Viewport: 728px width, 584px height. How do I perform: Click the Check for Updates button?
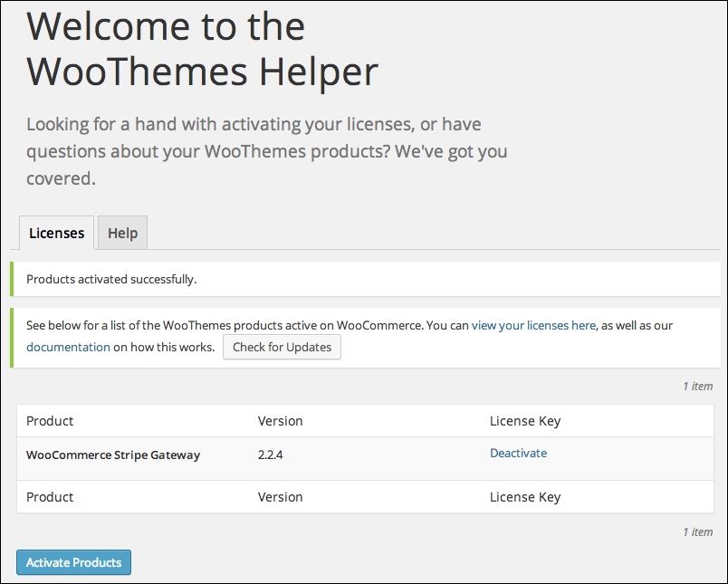tap(282, 348)
